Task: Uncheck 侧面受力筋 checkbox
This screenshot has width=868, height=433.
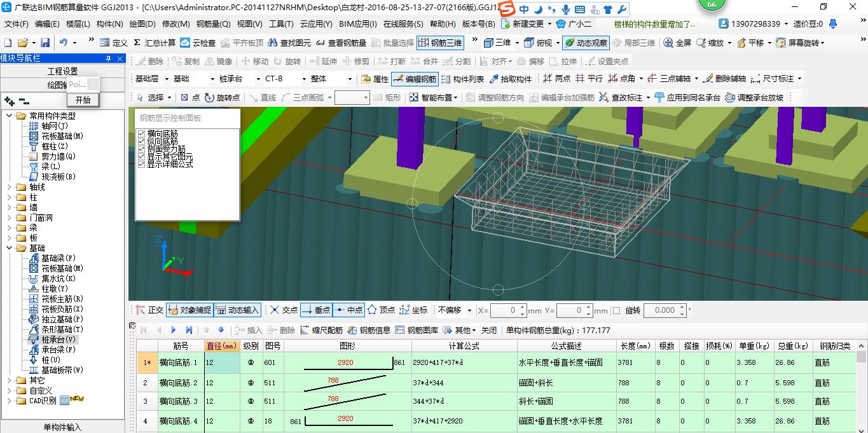Action: click(142, 149)
